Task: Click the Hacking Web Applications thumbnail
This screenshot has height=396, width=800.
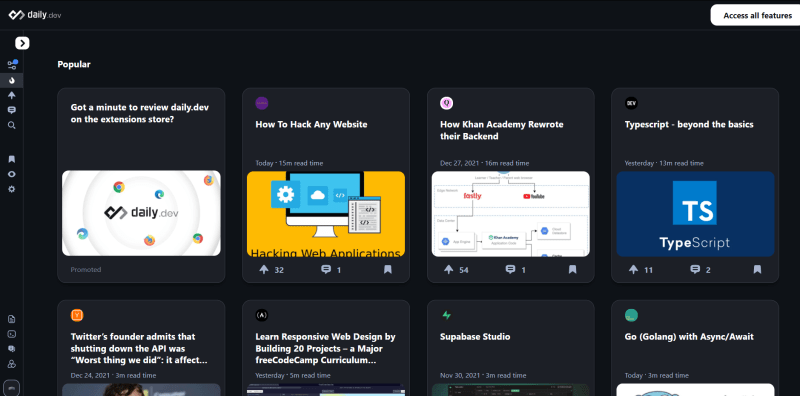Action: coord(326,213)
